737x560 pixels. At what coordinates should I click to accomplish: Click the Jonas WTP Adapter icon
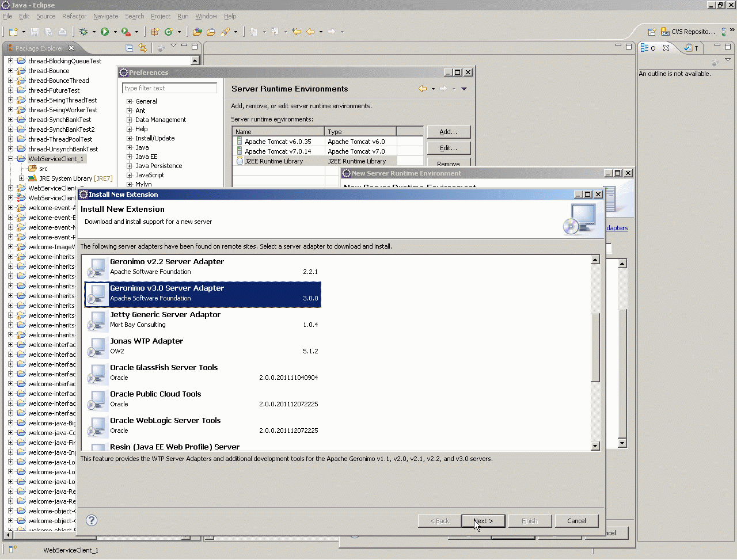pyautogui.click(x=96, y=346)
